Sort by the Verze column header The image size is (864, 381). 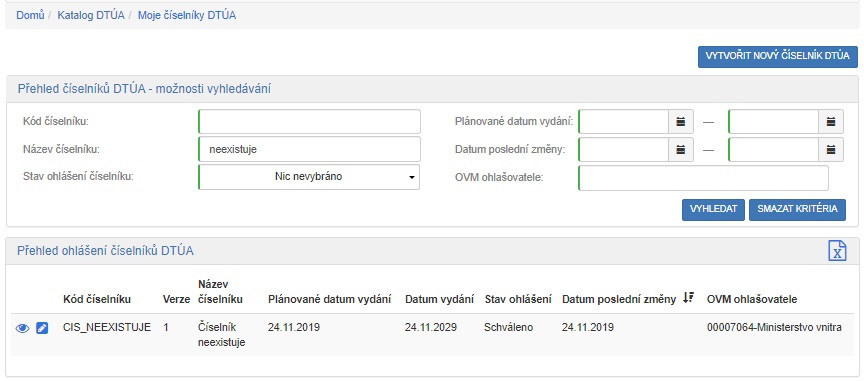point(176,299)
